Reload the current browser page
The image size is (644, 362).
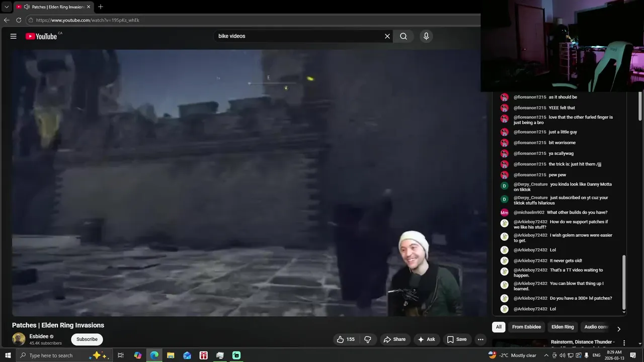[19, 20]
